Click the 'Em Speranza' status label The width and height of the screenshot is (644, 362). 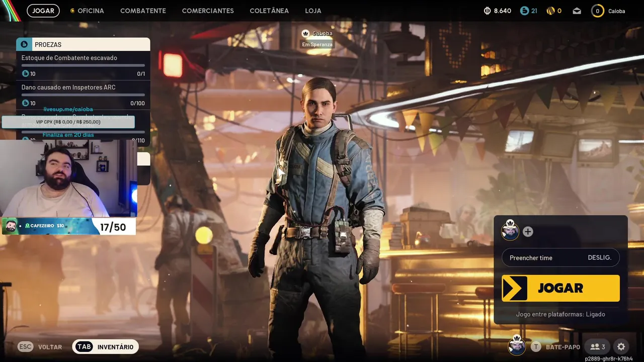click(x=317, y=44)
